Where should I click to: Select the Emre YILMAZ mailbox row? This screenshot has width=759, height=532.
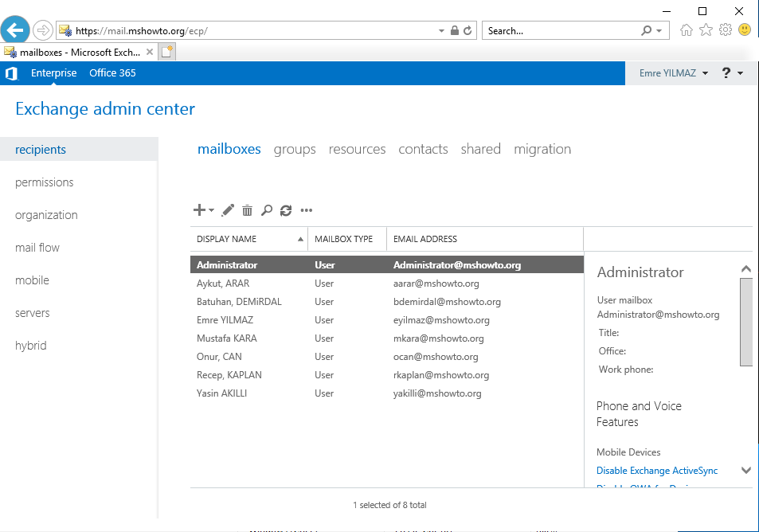pyautogui.click(x=387, y=320)
